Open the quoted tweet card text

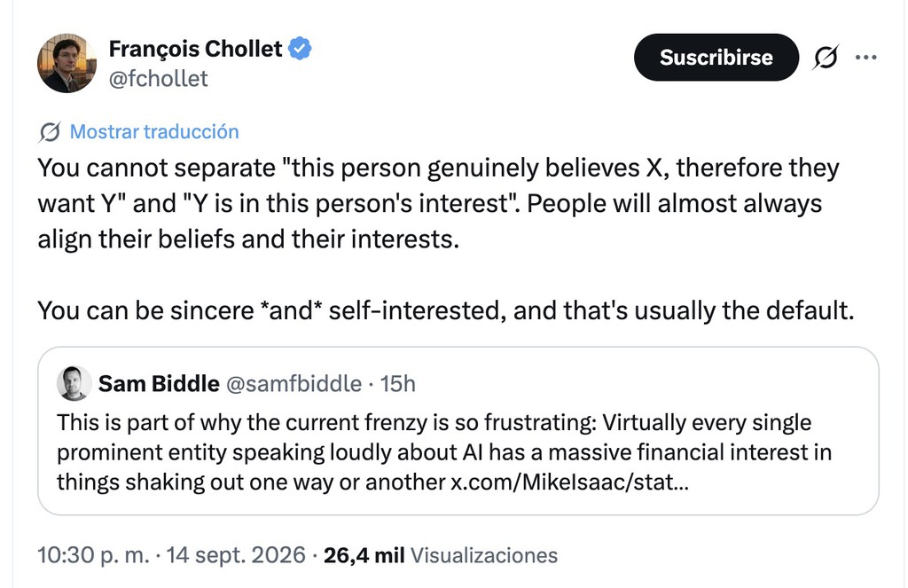click(444, 452)
